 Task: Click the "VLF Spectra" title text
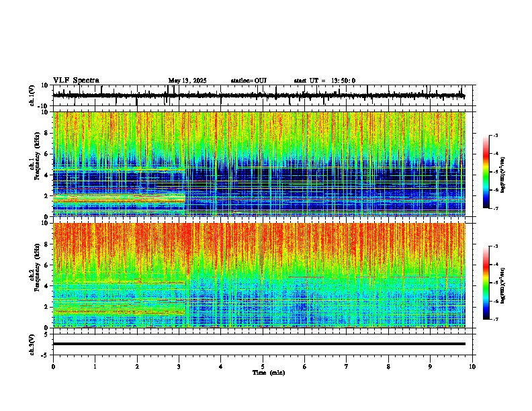(x=76, y=80)
